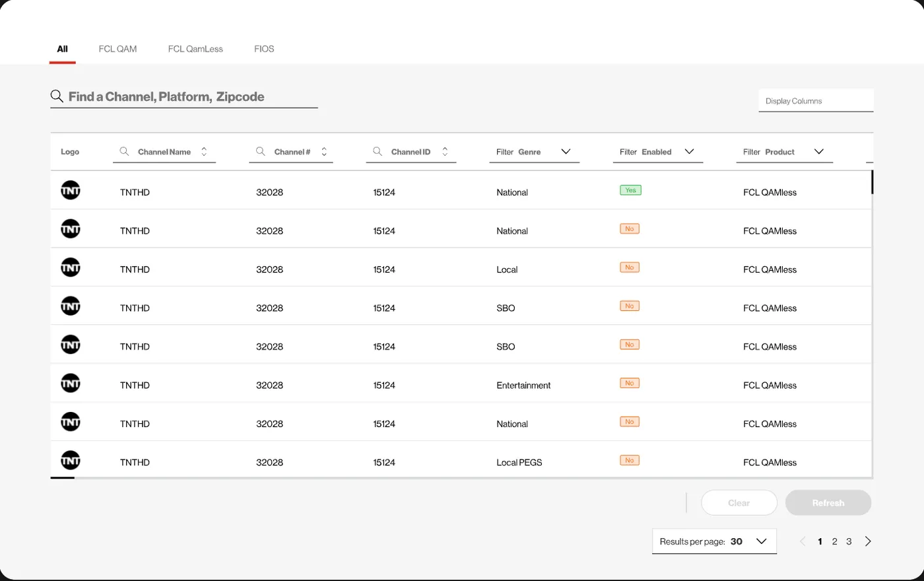Image resolution: width=924 pixels, height=581 pixels.
Task: Switch to the FIOS tab
Action: [264, 49]
